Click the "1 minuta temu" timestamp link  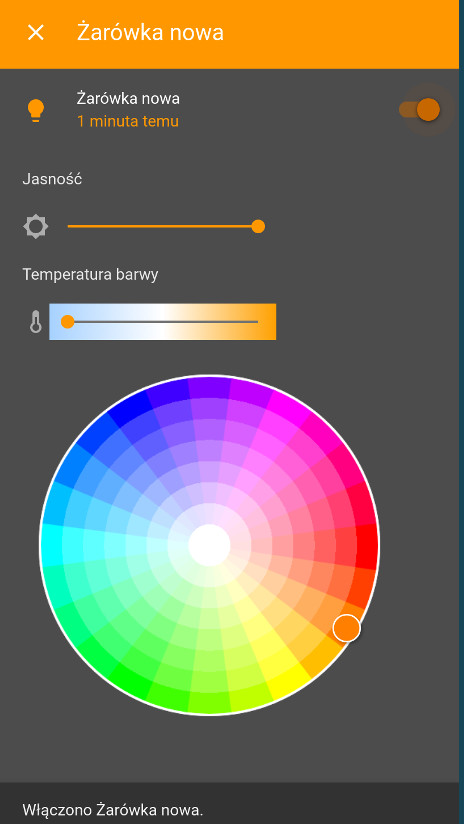128,122
